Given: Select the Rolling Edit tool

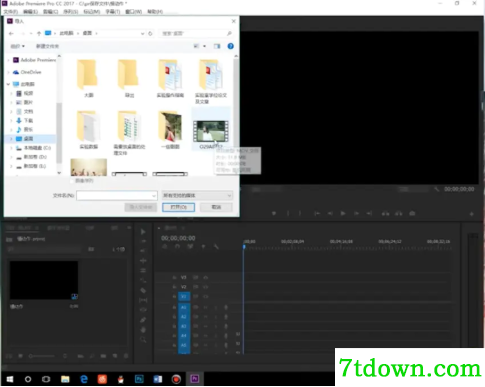Looking at the screenshot, I should click(143, 260).
